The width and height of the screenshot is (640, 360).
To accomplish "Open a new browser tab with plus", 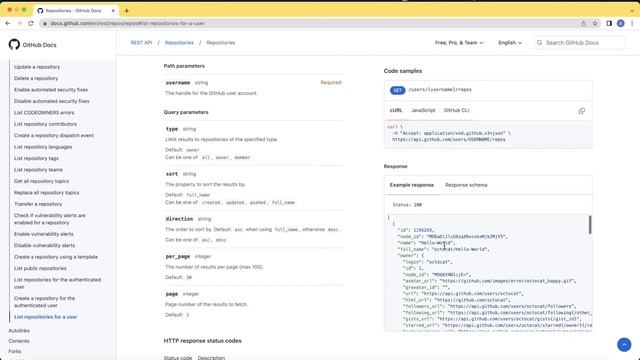I will point(127,11).
